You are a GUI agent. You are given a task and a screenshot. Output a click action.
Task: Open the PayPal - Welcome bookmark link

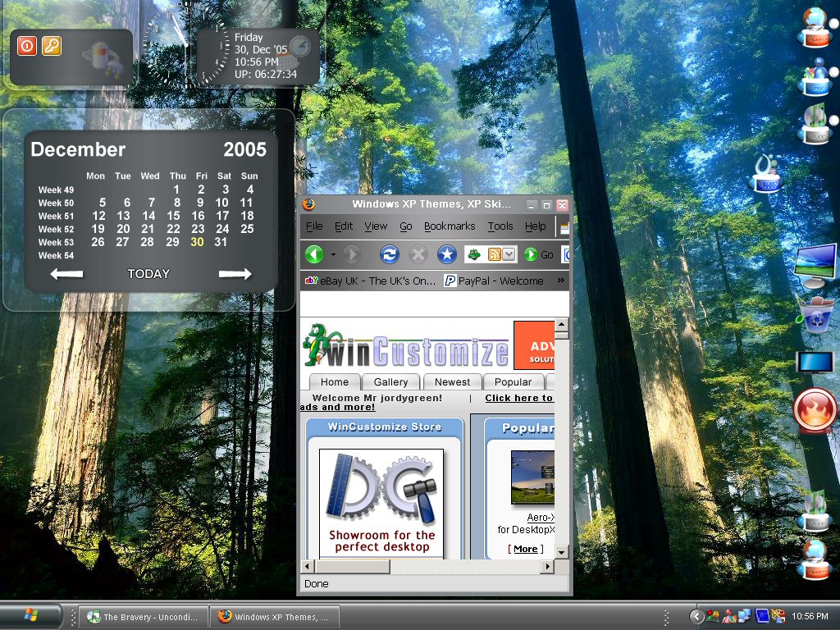(494, 281)
